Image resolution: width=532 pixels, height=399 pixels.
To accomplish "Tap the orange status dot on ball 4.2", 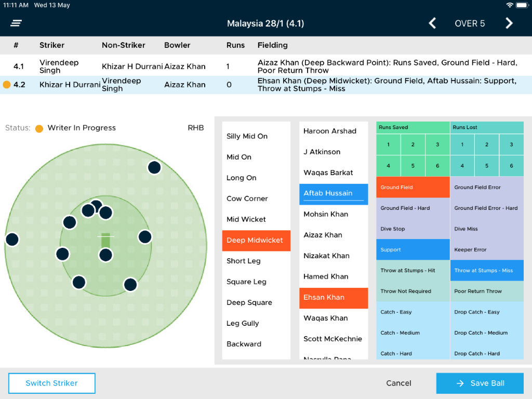I will 7,85.
